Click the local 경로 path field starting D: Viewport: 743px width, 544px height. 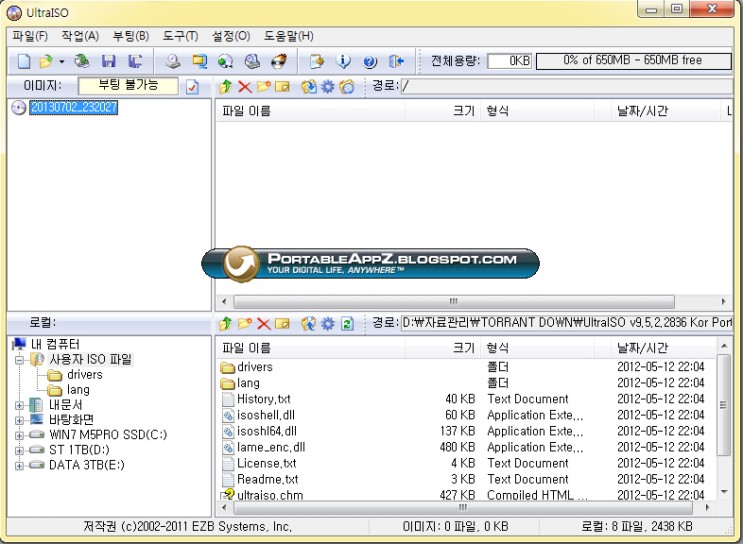tap(566, 323)
